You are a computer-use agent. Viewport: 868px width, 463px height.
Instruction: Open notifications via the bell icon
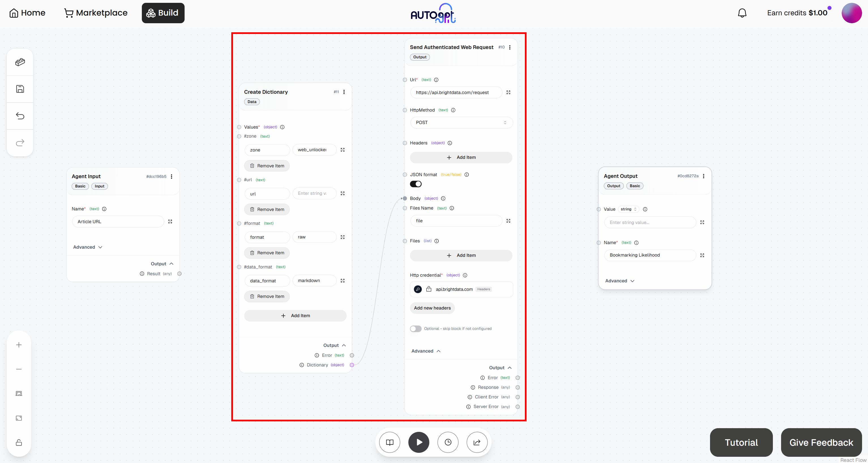point(742,12)
